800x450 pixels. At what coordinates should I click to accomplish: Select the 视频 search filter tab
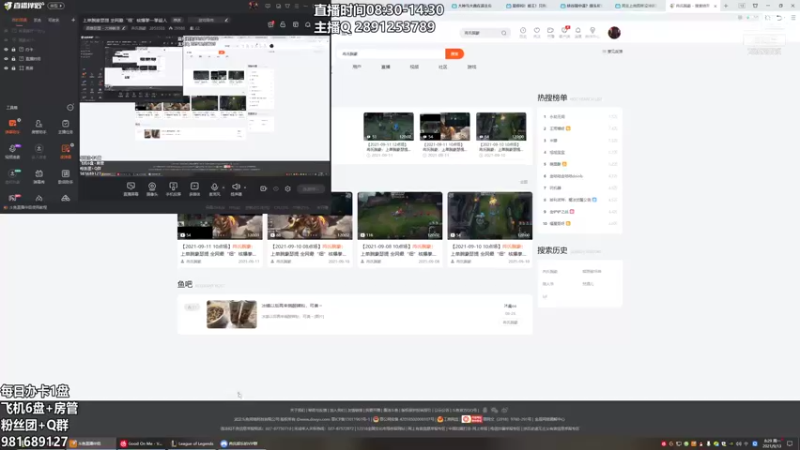point(414,67)
